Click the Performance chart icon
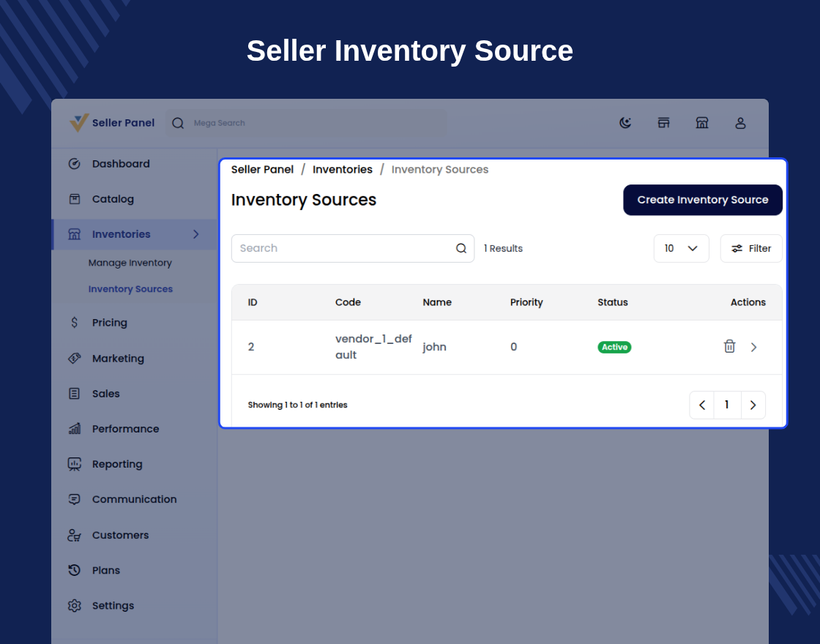820x644 pixels. tap(74, 429)
